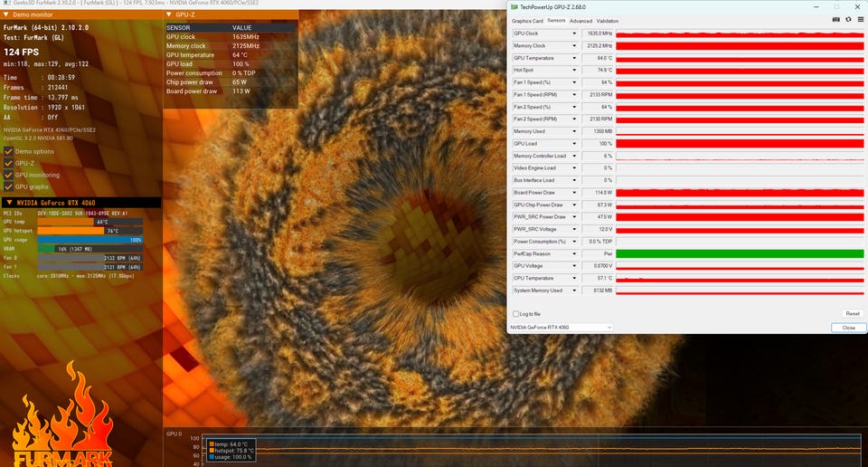Open the System Memory Used dropdown
Viewport: 868px width, 467px height.
573,291
